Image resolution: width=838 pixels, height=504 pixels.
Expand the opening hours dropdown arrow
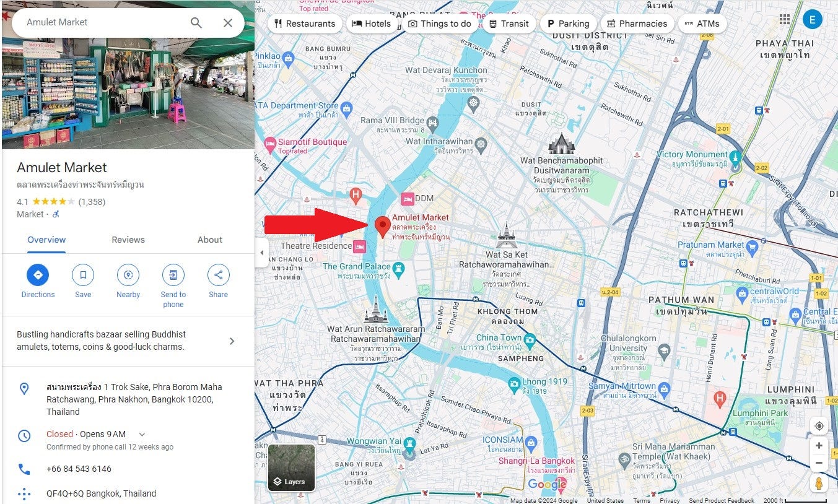[x=142, y=435]
